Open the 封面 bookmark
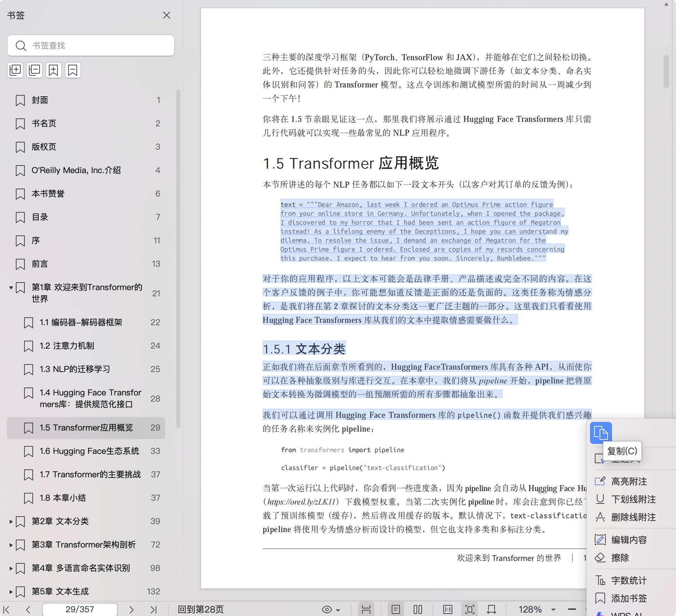The height and width of the screenshot is (616, 676). 86,100
